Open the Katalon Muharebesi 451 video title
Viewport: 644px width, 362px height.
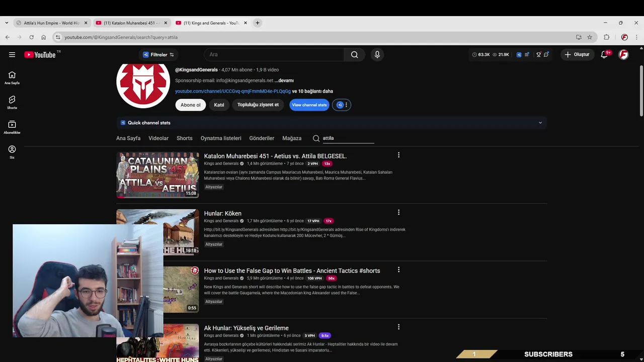275,156
